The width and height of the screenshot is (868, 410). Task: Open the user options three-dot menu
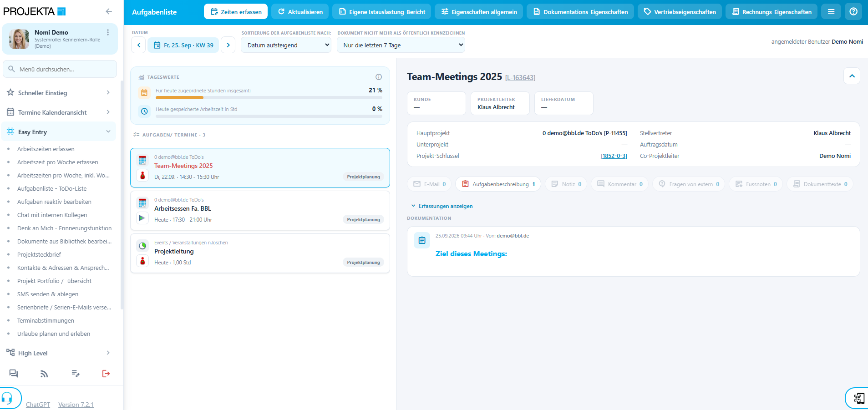(108, 32)
